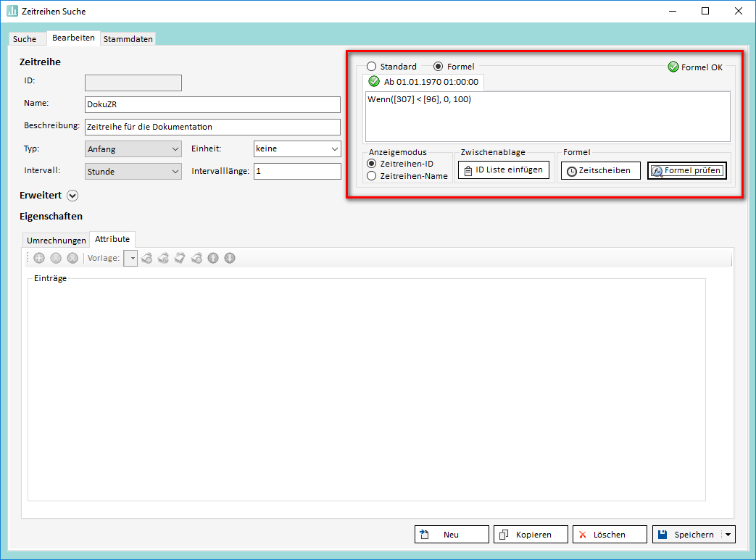Switch to the Stammdaten tab

pos(128,39)
